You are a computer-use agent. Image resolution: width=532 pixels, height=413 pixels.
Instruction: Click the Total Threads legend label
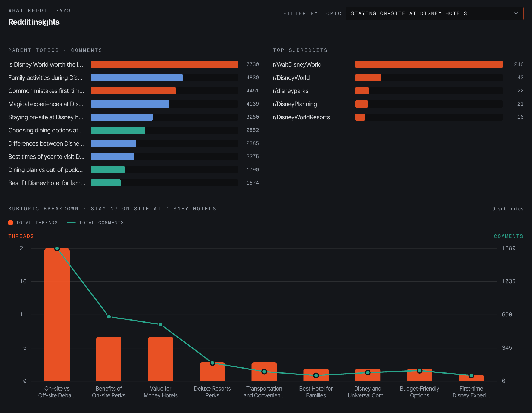(37, 223)
